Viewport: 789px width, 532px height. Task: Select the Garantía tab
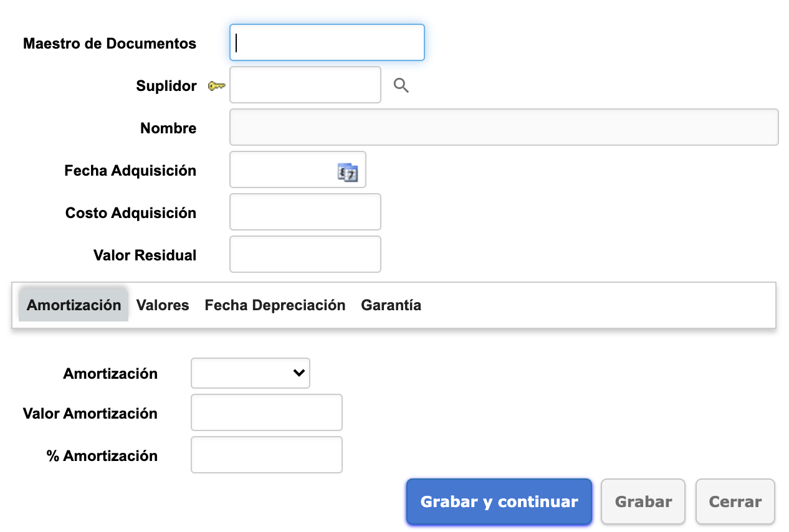point(391,305)
